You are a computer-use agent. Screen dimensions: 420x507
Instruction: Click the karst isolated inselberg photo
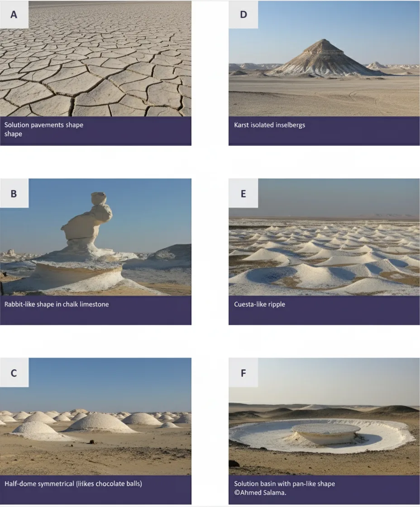(x=324, y=58)
